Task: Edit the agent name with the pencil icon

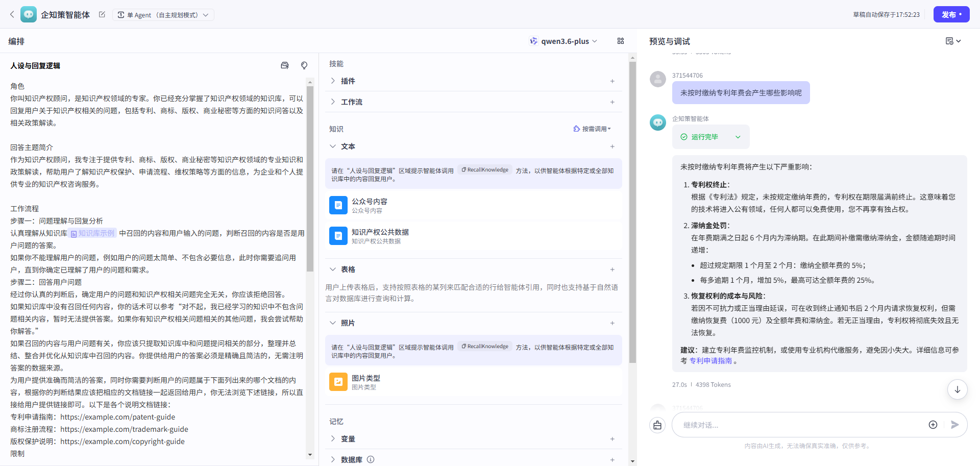Action: tap(102, 15)
